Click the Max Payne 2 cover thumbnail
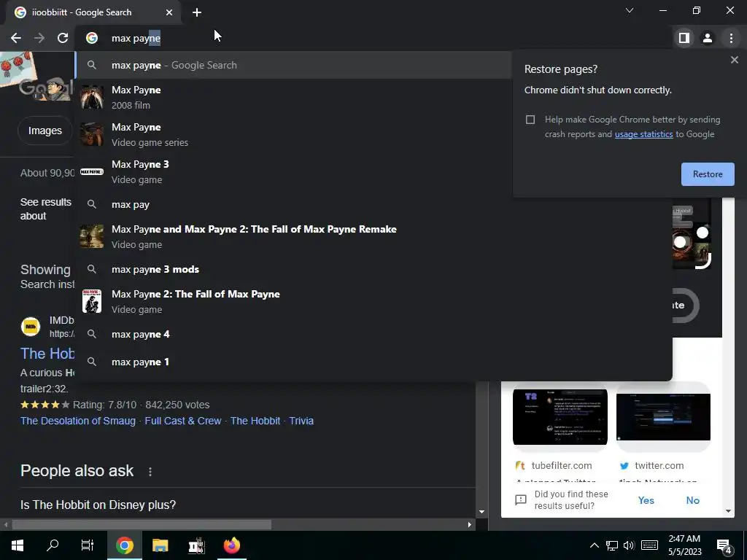747x560 pixels. pyautogui.click(x=91, y=301)
